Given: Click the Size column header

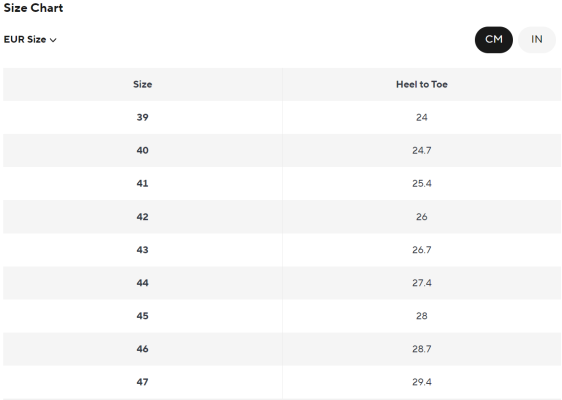Looking at the screenshot, I should pos(143,84).
